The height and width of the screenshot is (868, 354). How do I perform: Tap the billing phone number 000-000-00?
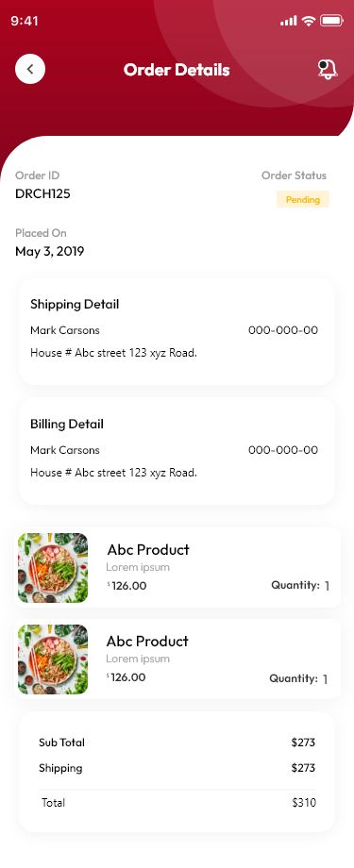point(283,450)
